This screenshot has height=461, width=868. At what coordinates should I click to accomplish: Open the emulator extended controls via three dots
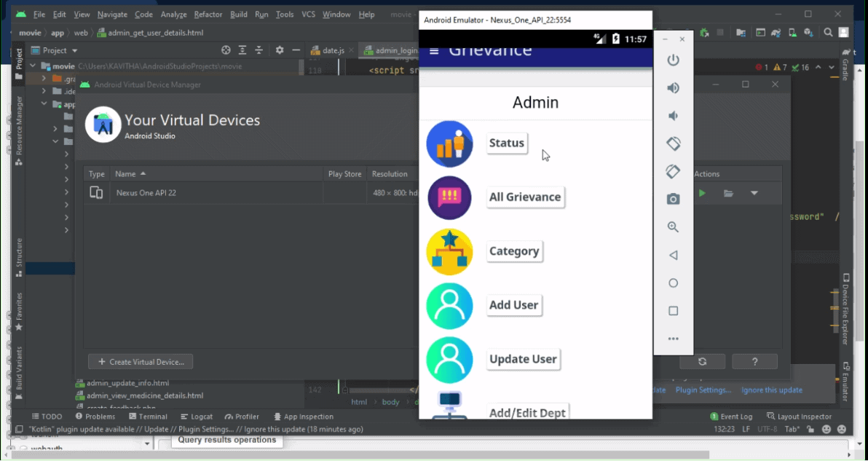click(x=673, y=338)
